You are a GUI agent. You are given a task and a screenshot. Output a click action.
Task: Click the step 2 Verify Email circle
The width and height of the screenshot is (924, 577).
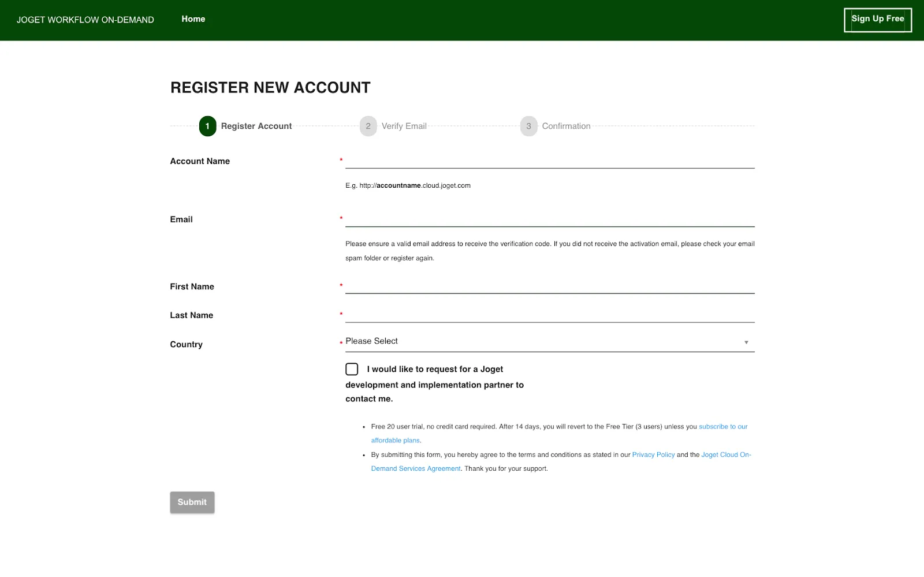click(368, 126)
